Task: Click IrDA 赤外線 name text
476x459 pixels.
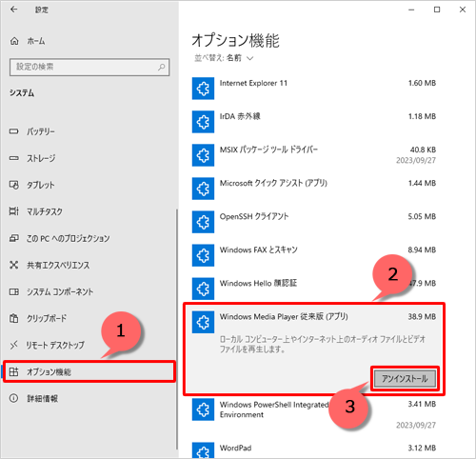Action: point(240,116)
